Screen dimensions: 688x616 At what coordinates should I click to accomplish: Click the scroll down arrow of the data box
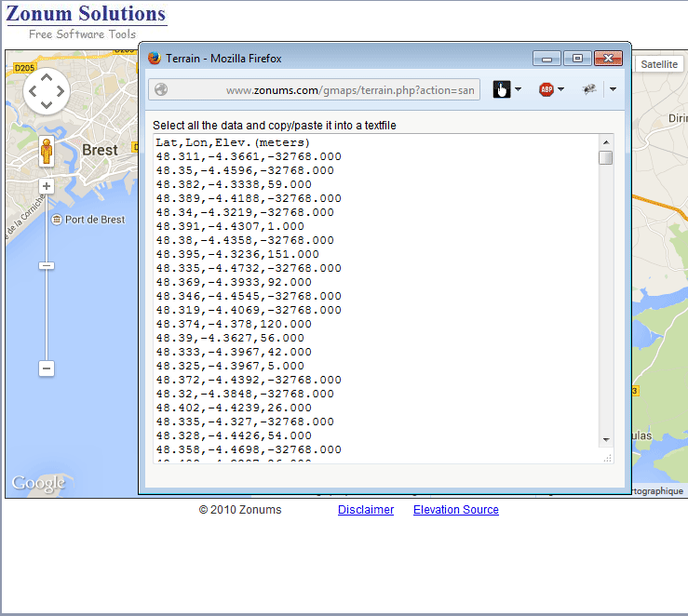(606, 439)
